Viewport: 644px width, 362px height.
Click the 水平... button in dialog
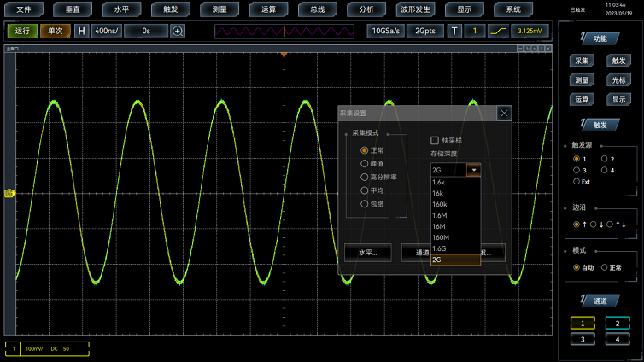tap(367, 253)
